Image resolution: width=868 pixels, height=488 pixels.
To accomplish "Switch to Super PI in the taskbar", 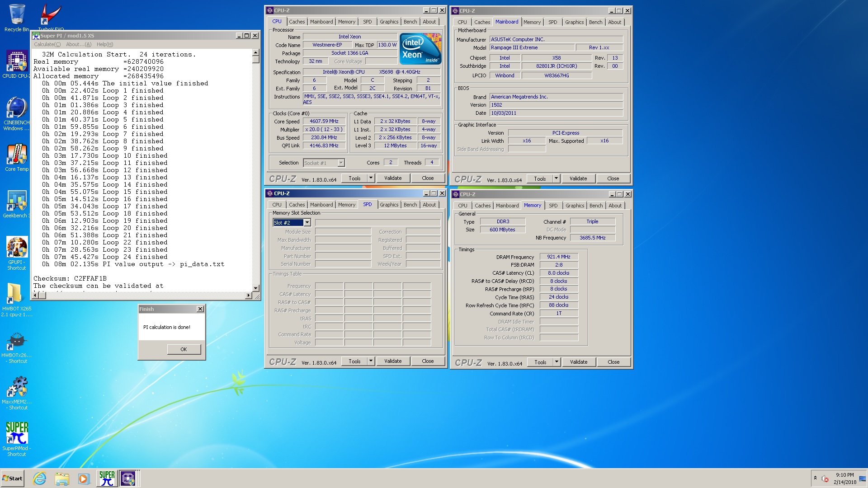I will [107, 479].
